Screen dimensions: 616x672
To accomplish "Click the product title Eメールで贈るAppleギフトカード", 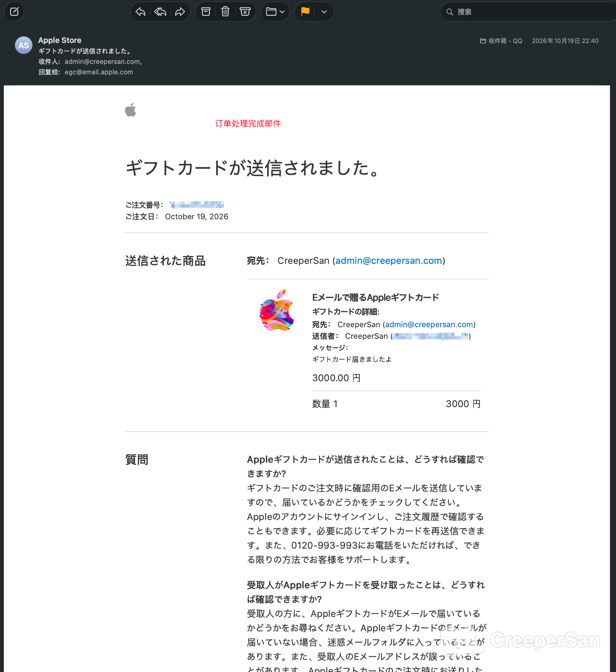I will coord(375,297).
